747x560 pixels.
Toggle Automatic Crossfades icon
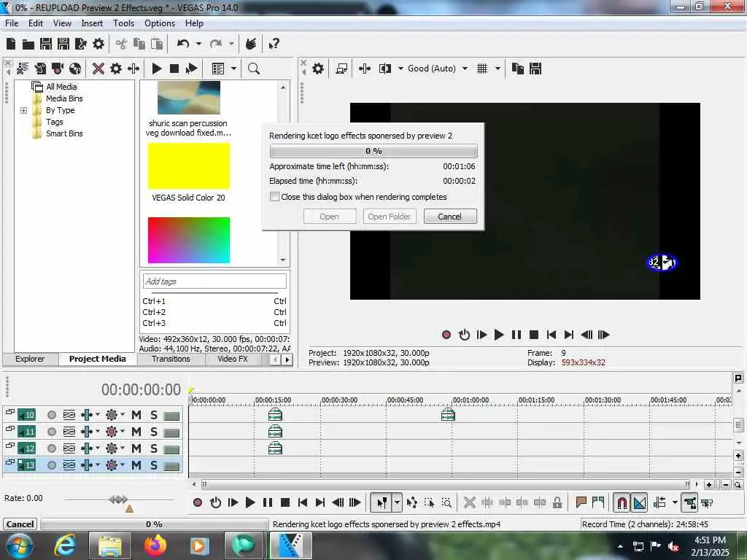click(x=639, y=502)
